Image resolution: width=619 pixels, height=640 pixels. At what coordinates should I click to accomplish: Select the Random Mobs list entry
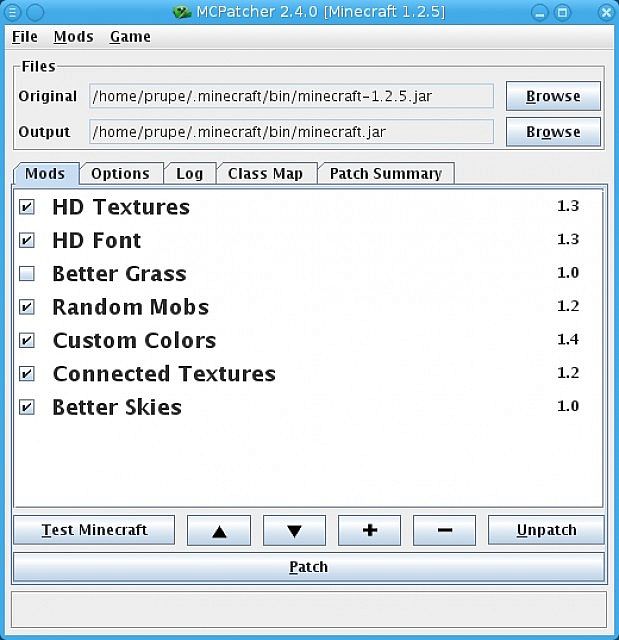coord(130,307)
